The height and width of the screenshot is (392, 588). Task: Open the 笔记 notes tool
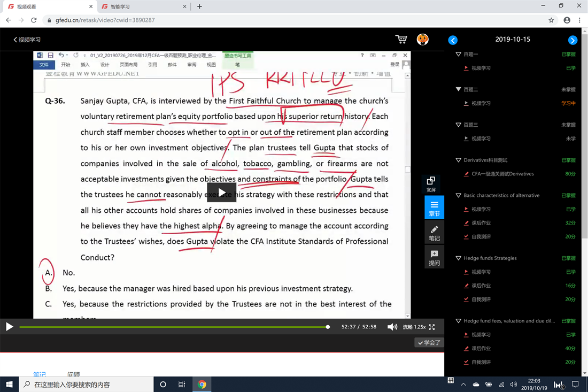[434, 233]
